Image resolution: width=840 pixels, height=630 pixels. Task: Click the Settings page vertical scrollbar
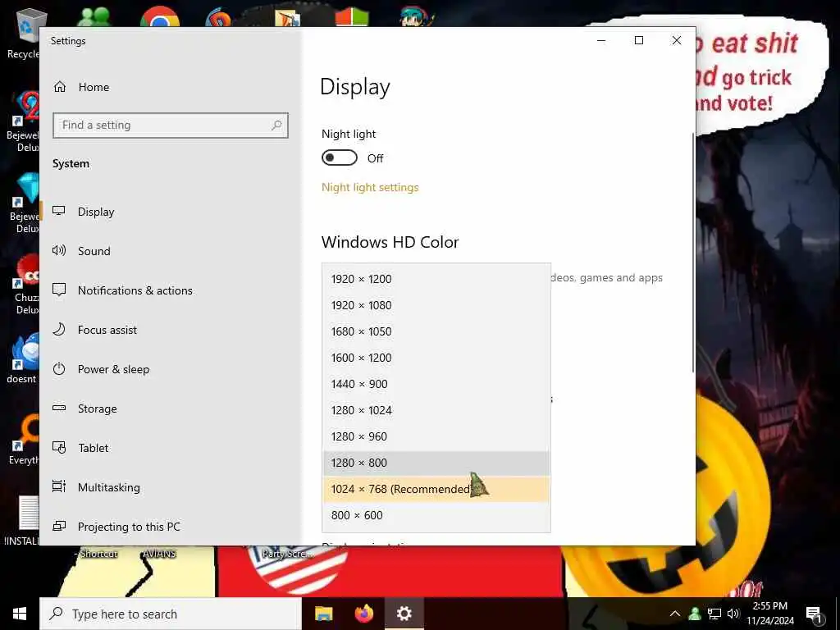pyautogui.click(x=693, y=252)
